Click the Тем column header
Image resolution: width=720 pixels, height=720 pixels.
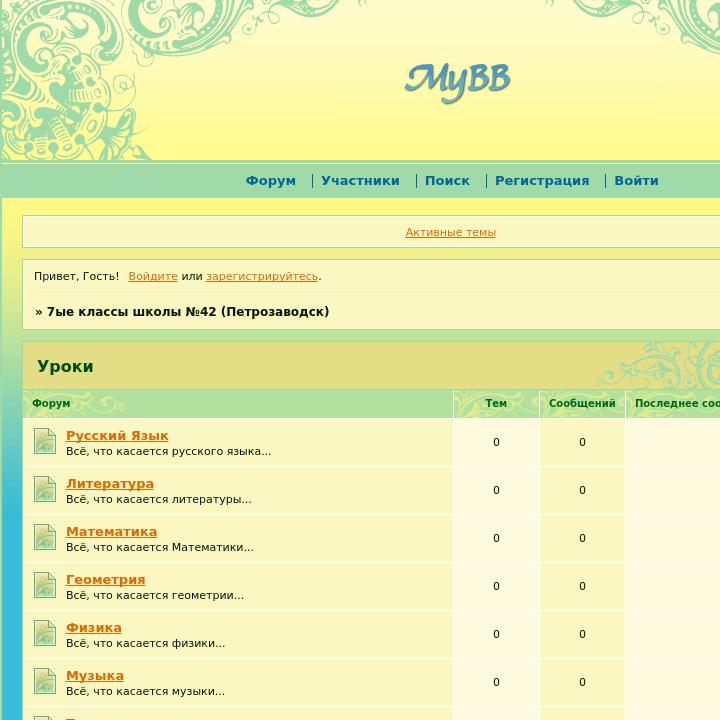coord(496,403)
